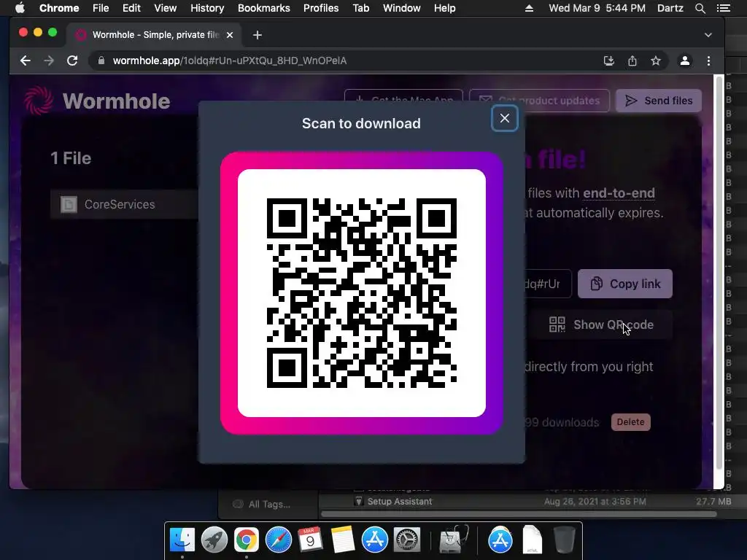Open the Apple menu
The image size is (747, 560).
(20, 8)
